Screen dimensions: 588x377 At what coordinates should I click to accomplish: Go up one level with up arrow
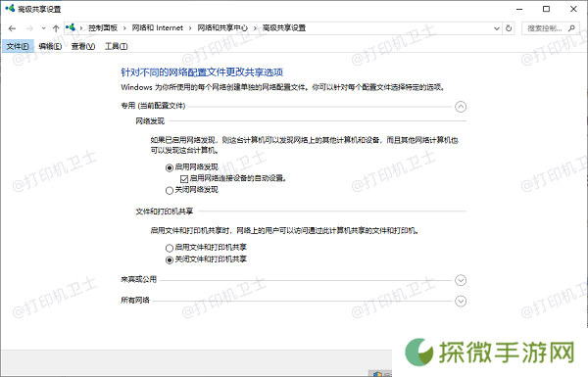pos(56,28)
